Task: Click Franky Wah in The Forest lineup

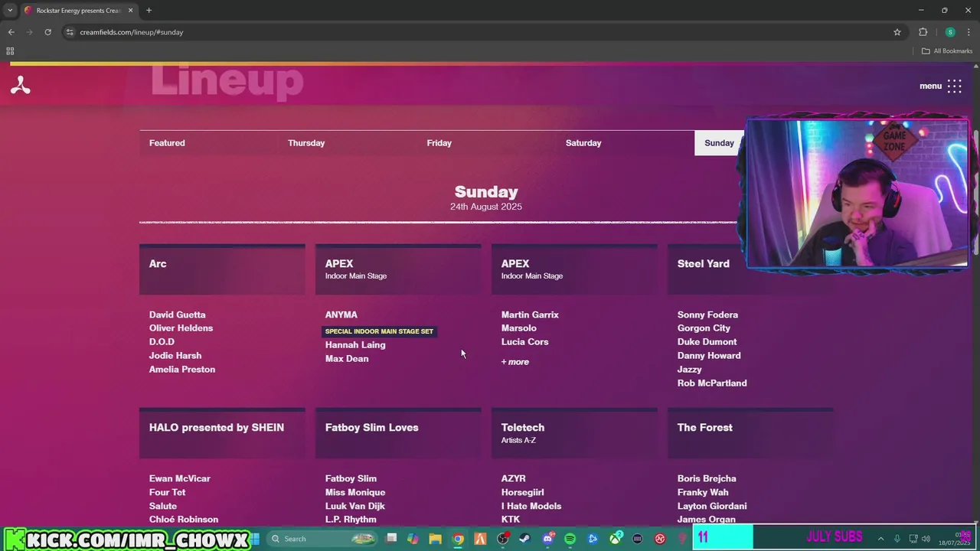Action: [703, 492]
